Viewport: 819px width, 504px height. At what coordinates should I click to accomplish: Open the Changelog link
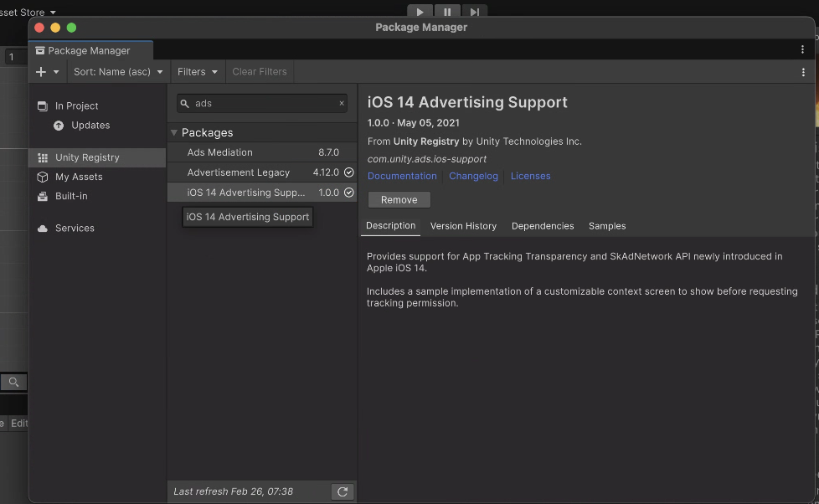tap(474, 176)
